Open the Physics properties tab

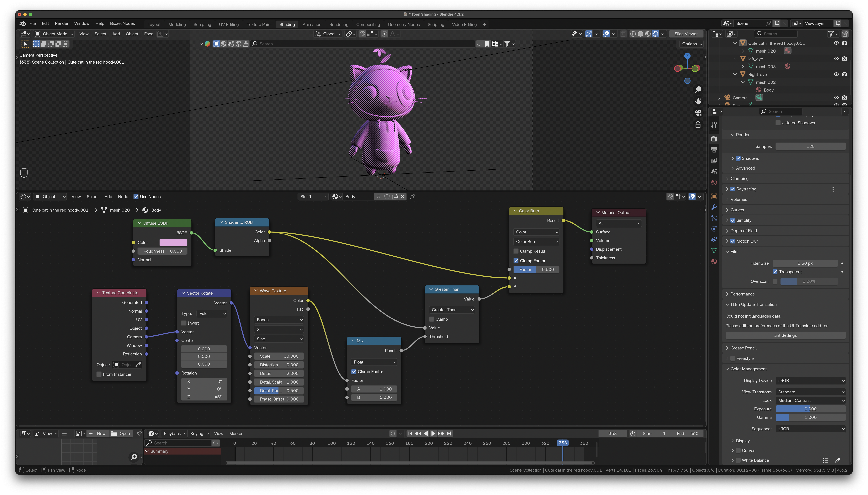pyautogui.click(x=714, y=229)
